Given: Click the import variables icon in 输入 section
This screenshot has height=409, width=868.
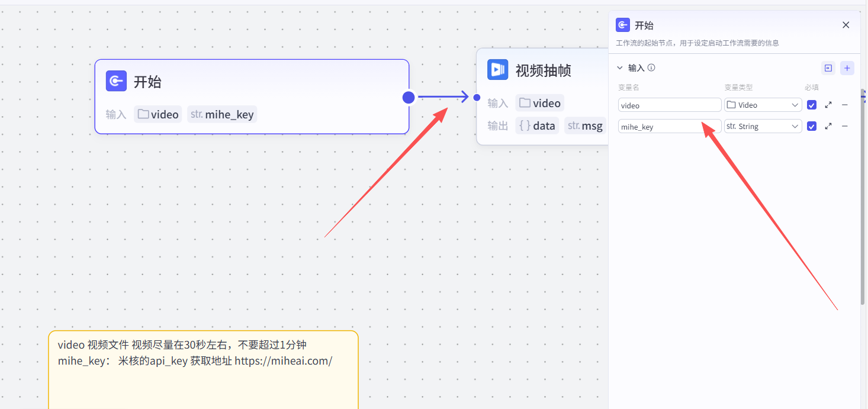Looking at the screenshot, I should (828, 68).
